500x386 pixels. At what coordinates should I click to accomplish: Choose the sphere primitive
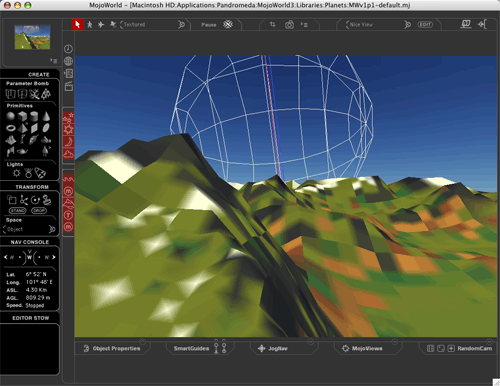click(11, 116)
